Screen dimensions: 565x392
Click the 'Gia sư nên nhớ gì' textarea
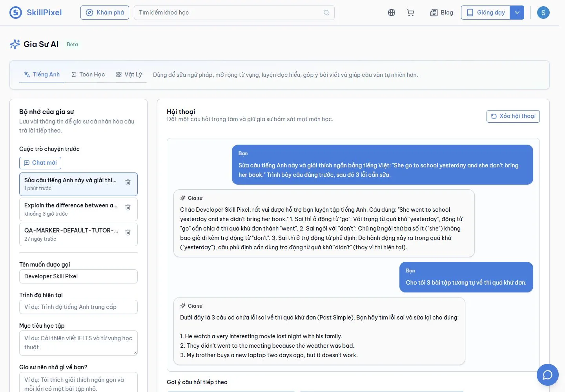[78, 383]
